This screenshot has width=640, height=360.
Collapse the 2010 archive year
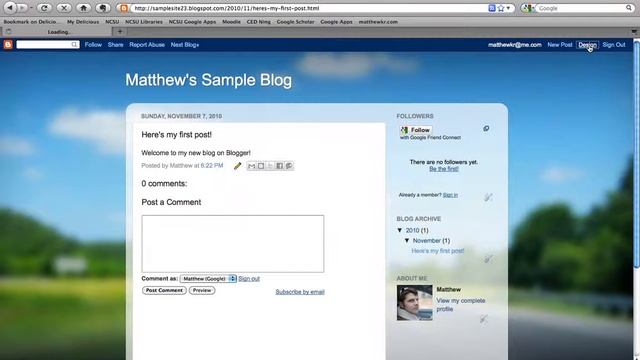click(400, 230)
